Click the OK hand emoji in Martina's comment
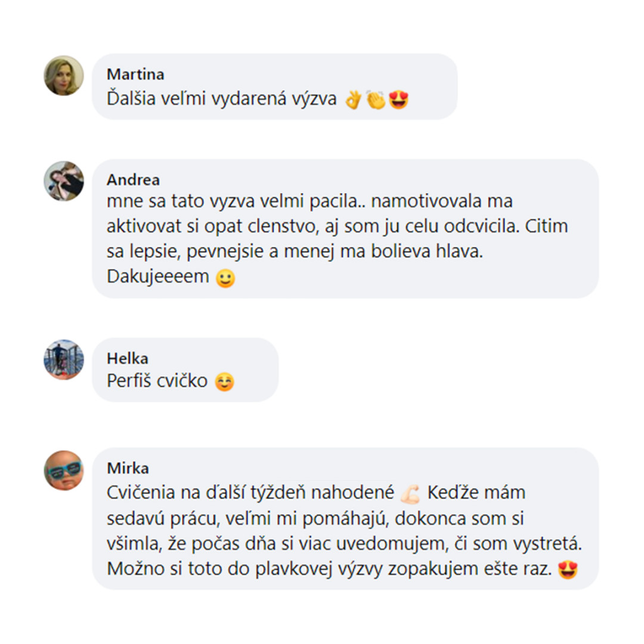 354,99
